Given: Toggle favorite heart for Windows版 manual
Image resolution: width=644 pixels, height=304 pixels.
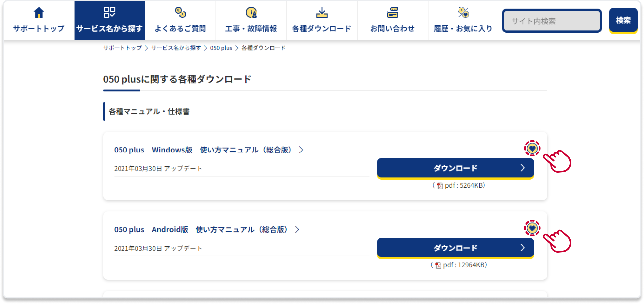Looking at the screenshot, I should [x=532, y=149].
